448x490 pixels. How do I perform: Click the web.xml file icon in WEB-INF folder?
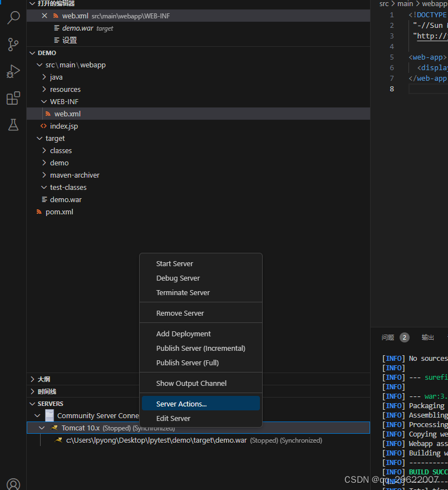pos(48,114)
